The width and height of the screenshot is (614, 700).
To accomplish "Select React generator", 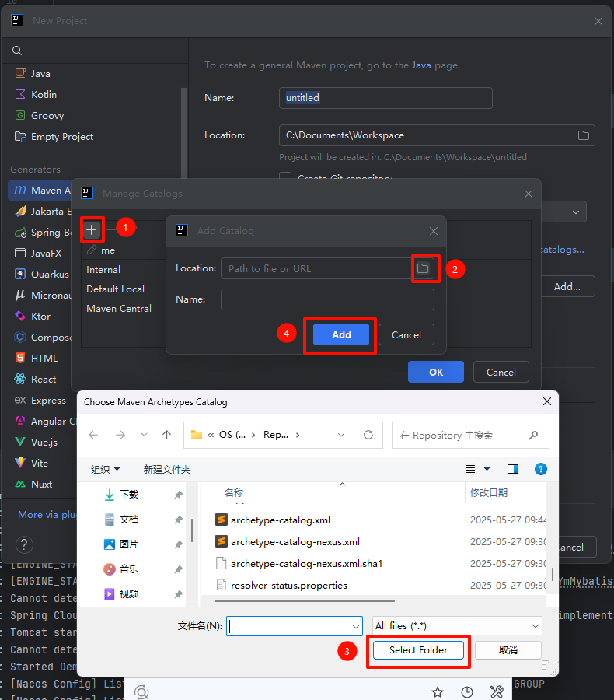I will pyautogui.click(x=36, y=379).
